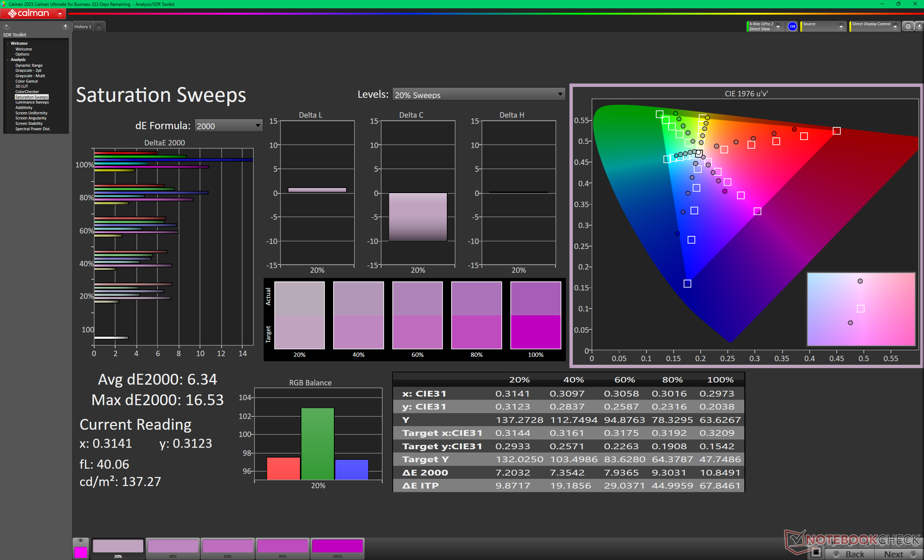Viewport: 924px width, 560px height.
Task: Expand the magenta color selector arrow
Action: tap(80, 541)
